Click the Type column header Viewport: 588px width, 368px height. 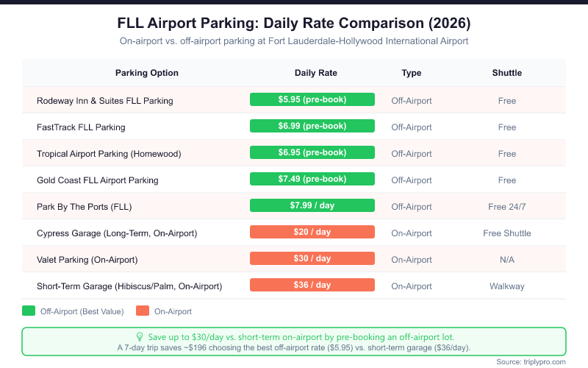(x=412, y=73)
